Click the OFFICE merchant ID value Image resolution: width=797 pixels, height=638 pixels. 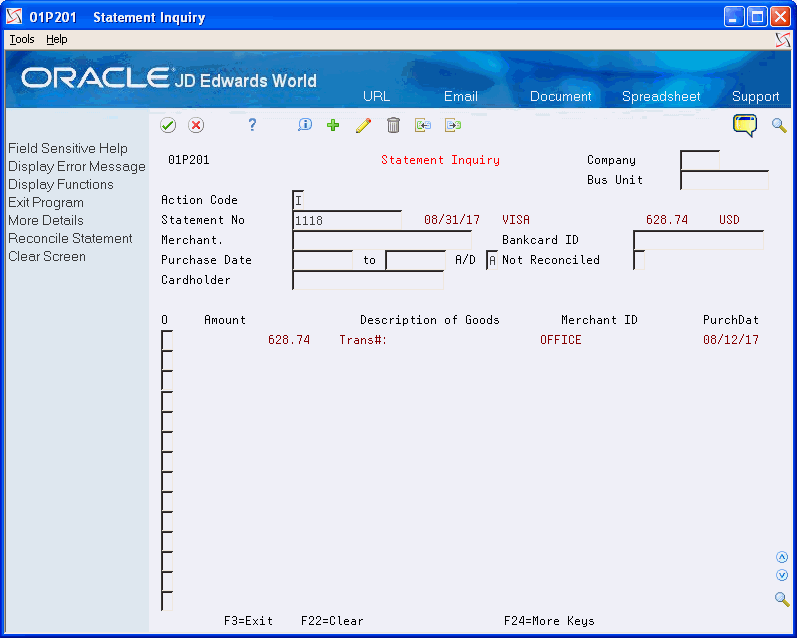(x=560, y=340)
